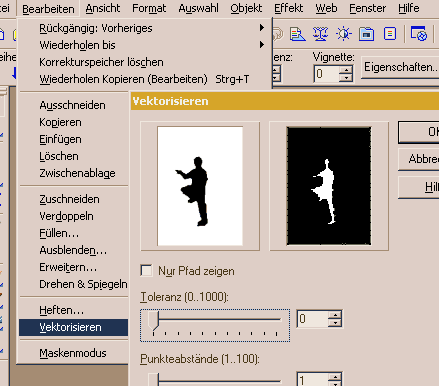Expand the Wiederholen bis submenu arrow
The image size is (439, 386).
pos(262,45)
